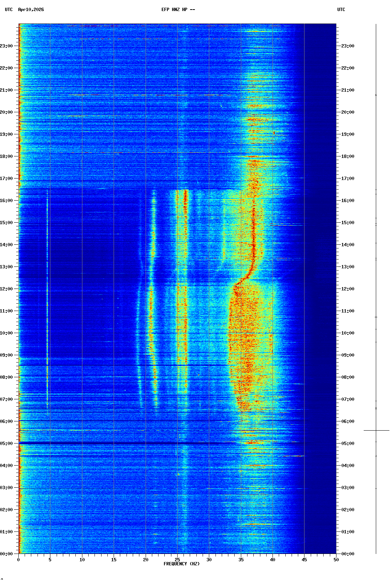Image resolution: width=392 pixels, height=583 pixels.
Task: Click the FREQUENCY (HZ) axis label
Action: tap(182, 564)
